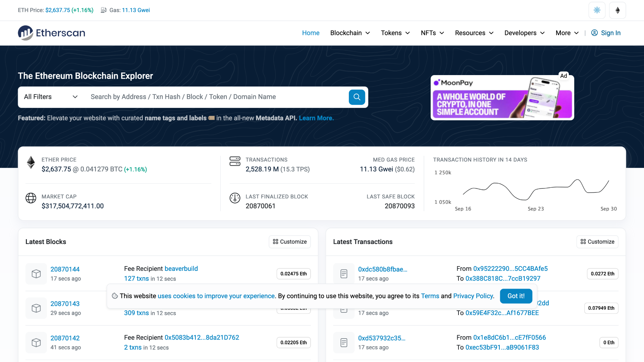The width and height of the screenshot is (644, 362).
Task: Open transaction 0xdc580b8fbae...
Action: (383, 269)
